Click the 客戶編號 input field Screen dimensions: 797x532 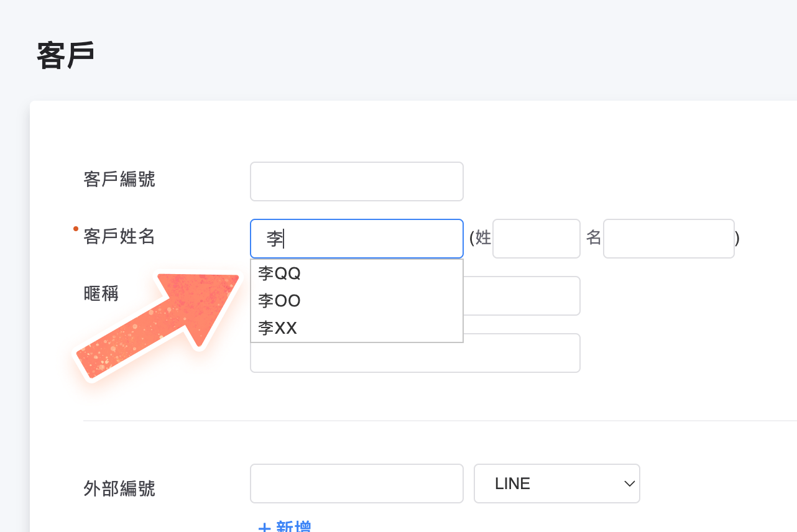356,181
